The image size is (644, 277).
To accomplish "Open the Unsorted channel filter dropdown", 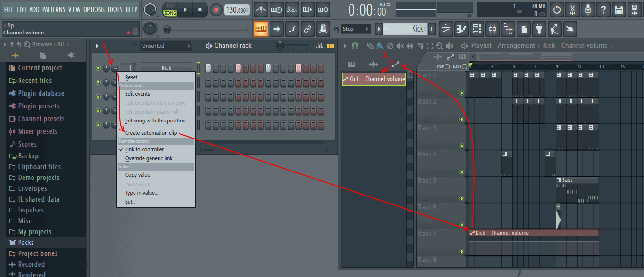I will pos(166,46).
